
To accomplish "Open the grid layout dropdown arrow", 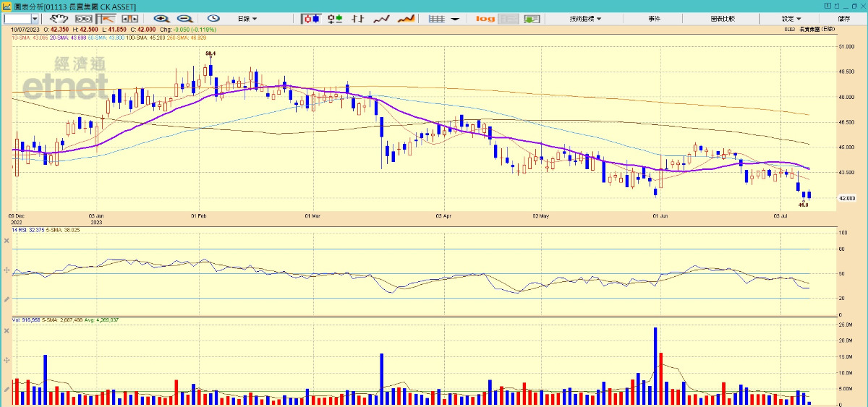I will (x=455, y=19).
